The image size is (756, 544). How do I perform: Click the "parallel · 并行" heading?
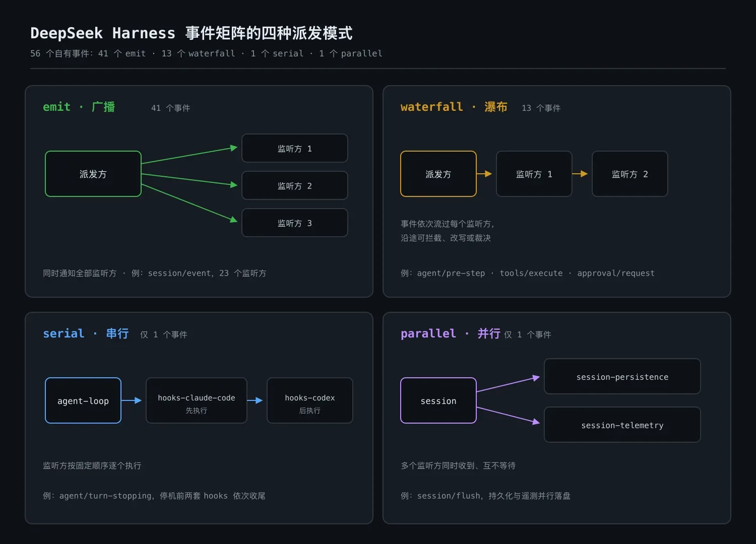(x=451, y=333)
